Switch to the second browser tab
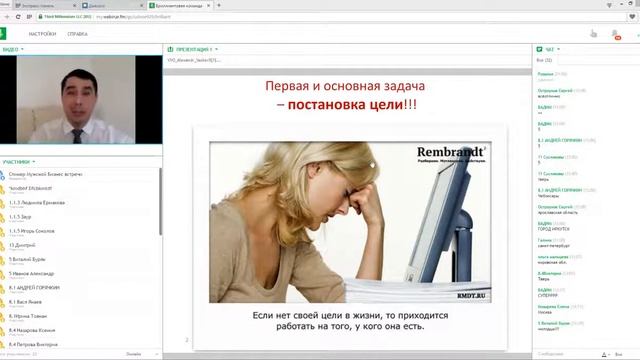 click(112, 6)
